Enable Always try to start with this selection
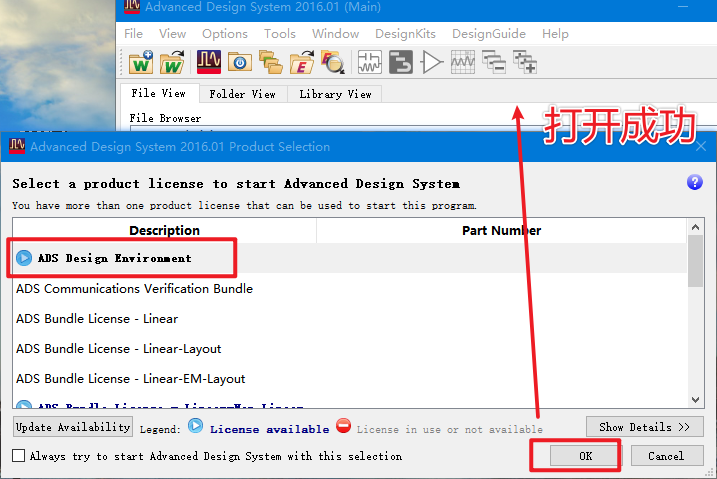The width and height of the screenshot is (717, 479). tap(19, 456)
